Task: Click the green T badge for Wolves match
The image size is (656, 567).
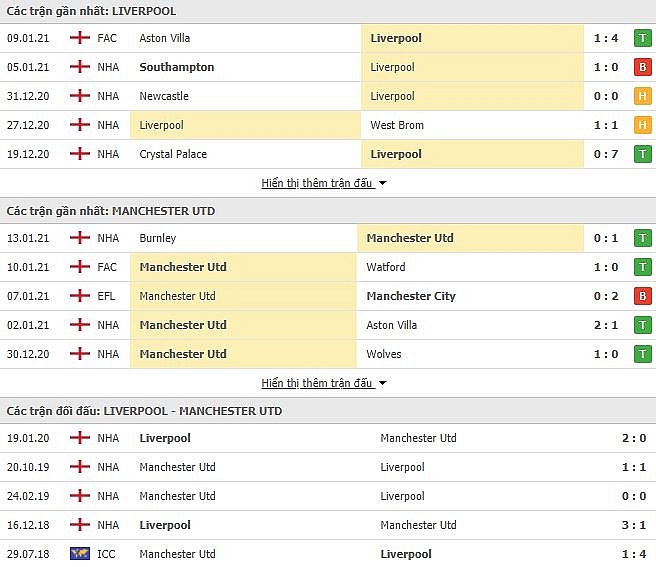Action: tap(643, 354)
